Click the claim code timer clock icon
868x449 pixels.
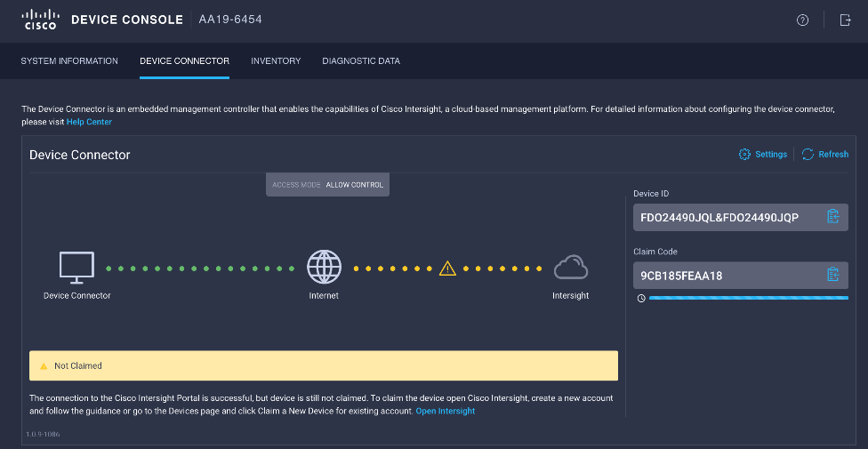pos(641,299)
